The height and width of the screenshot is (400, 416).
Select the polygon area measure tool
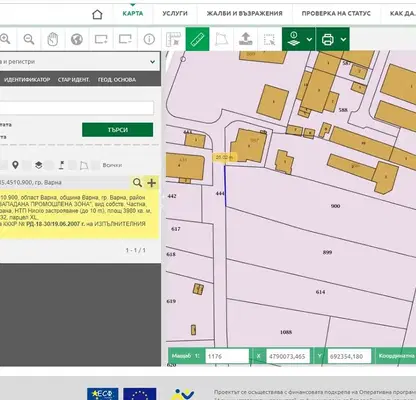point(221,39)
